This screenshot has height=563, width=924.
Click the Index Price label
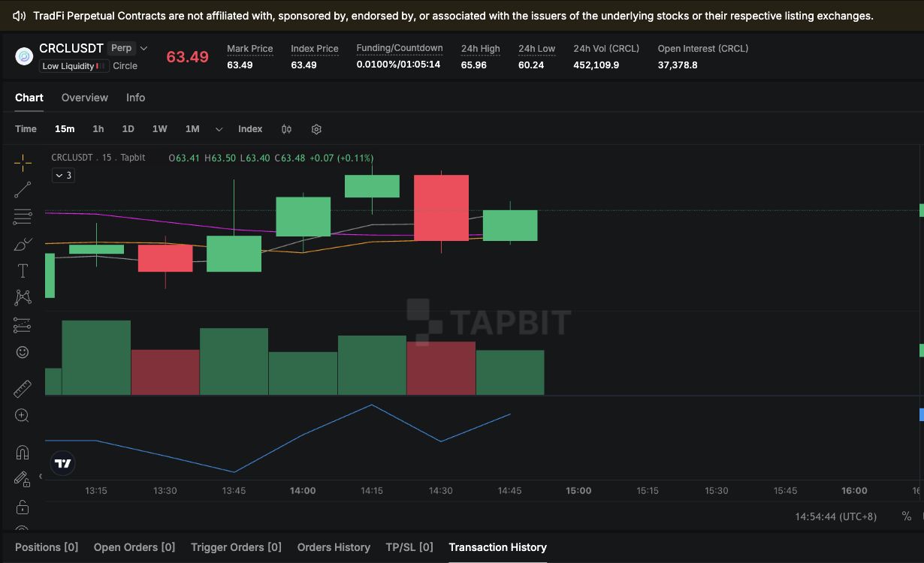click(315, 49)
